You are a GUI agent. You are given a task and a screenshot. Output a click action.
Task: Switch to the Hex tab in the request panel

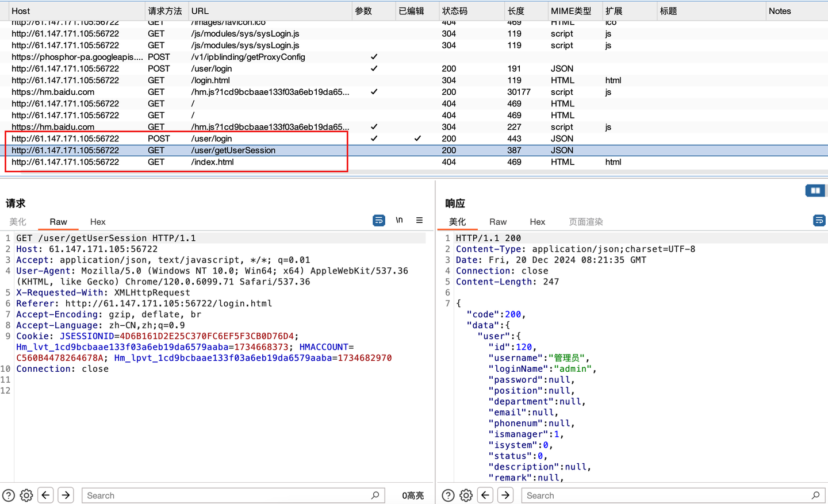coord(98,222)
